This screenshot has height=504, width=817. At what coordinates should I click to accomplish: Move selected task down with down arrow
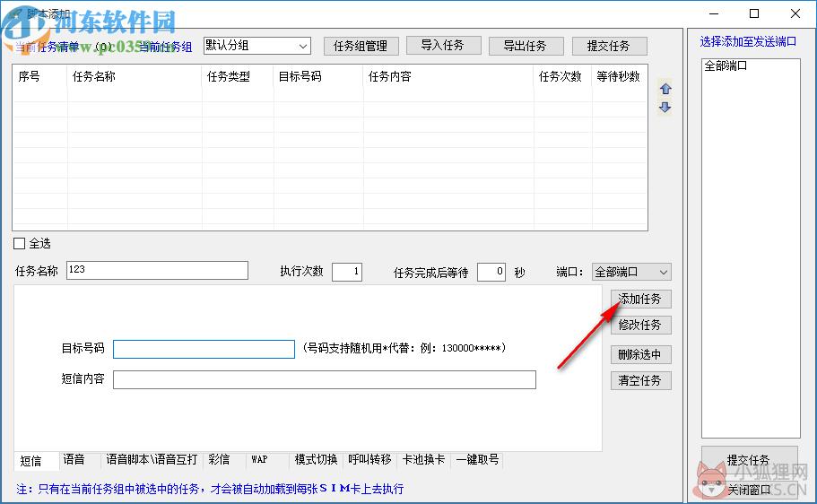(665, 108)
